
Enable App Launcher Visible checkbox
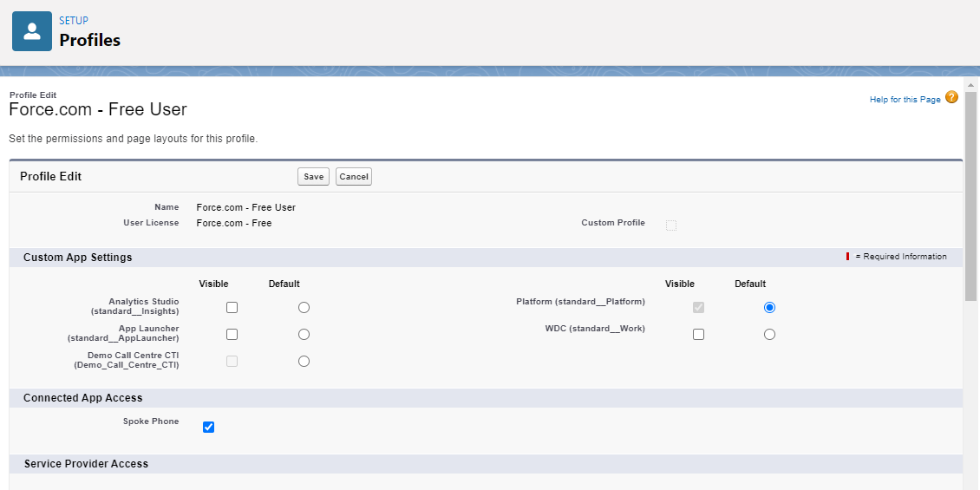pos(232,335)
